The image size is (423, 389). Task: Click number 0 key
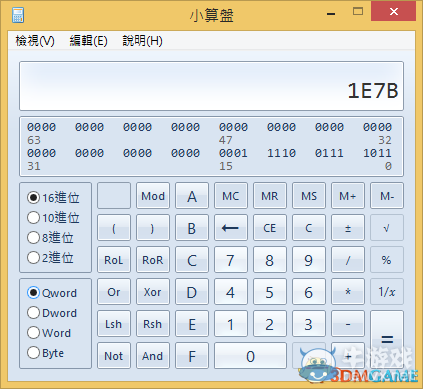pos(250,356)
